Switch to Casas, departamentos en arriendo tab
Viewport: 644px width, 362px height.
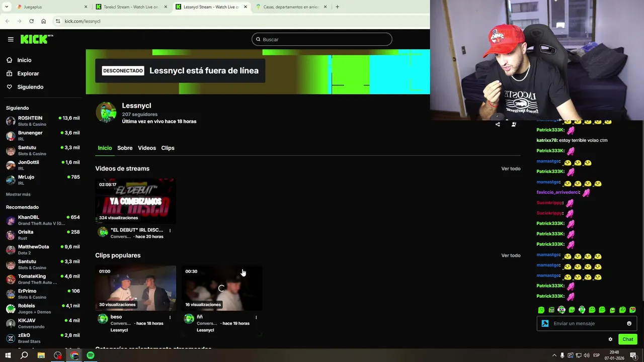(x=291, y=7)
